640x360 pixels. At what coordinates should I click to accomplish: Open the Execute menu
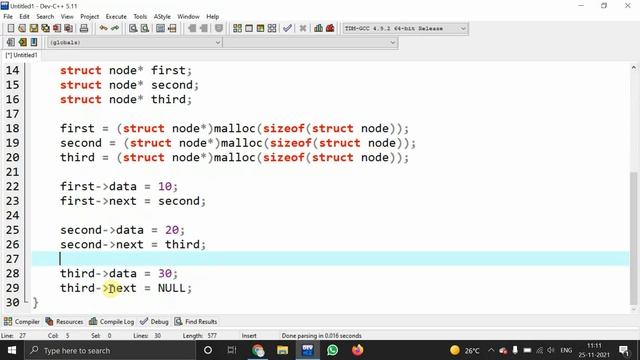[116, 16]
